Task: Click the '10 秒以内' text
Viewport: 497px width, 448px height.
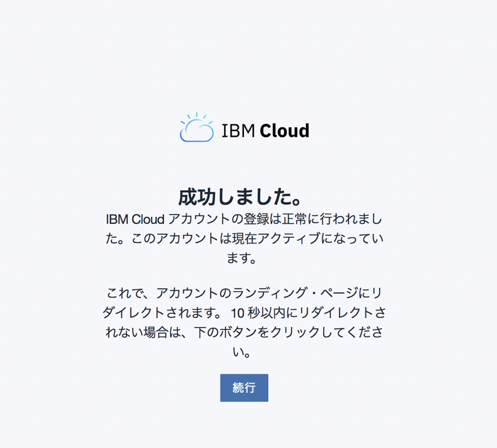Action: coord(258,313)
